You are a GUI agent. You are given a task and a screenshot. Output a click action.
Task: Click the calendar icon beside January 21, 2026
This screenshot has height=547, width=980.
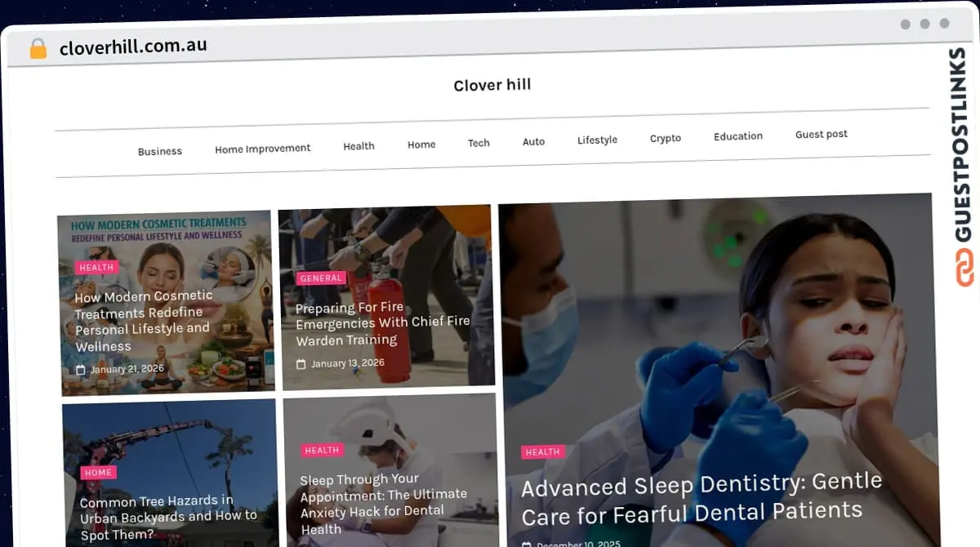click(x=80, y=370)
